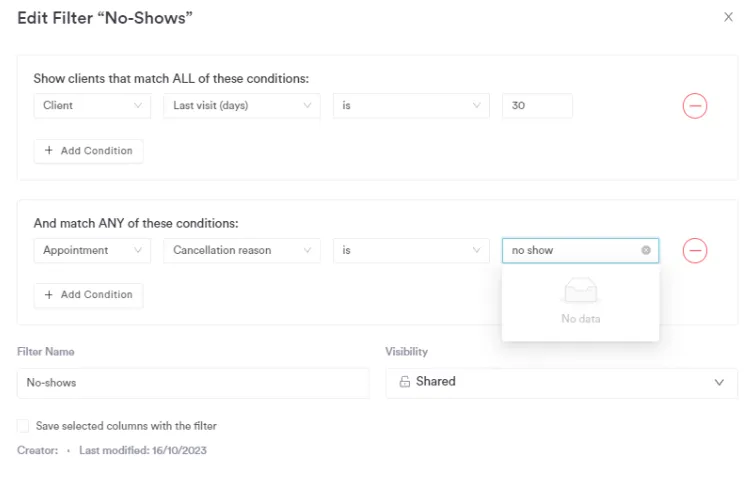Close the Edit Filter dialog
Viewport: 751px width, 484px height.
(x=728, y=17)
